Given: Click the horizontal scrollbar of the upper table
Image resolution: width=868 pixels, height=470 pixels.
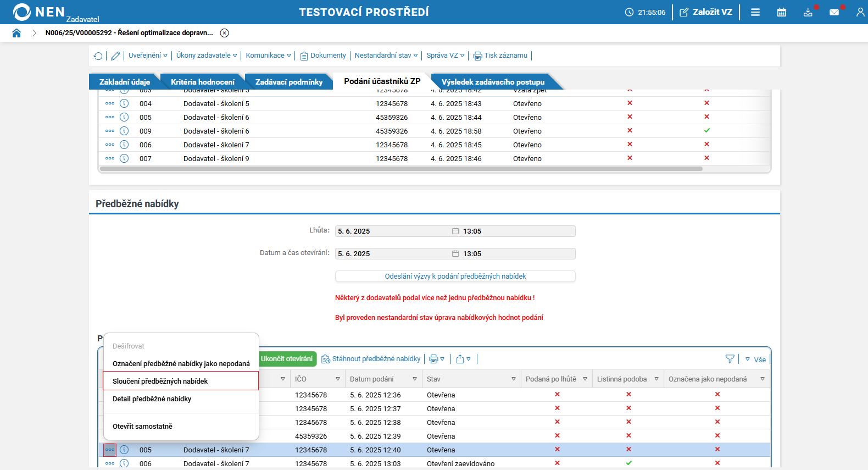Looking at the screenshot, I should pyautogui.click(x=401, y=169).
